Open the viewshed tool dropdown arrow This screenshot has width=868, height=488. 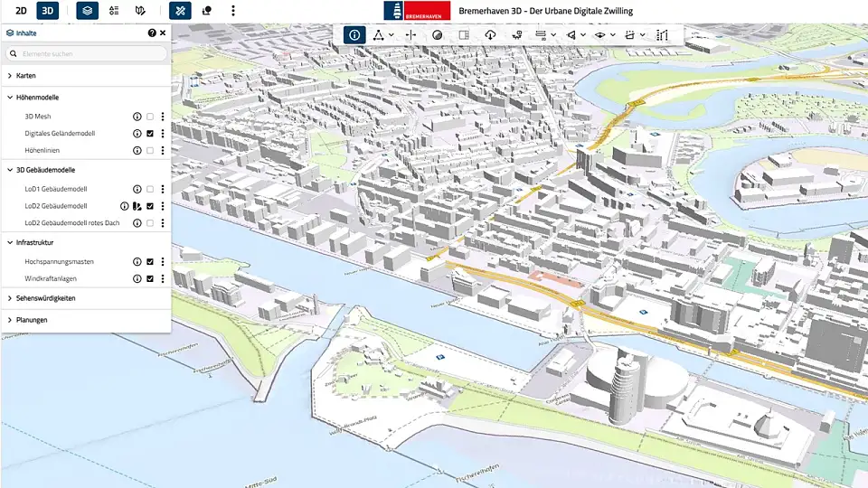coord(583,35)
